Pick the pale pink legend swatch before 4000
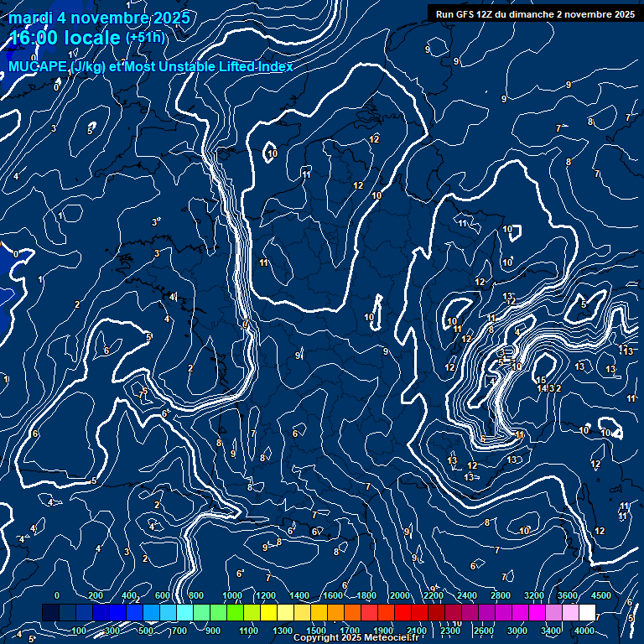644x644 pixels. point(570,612)
